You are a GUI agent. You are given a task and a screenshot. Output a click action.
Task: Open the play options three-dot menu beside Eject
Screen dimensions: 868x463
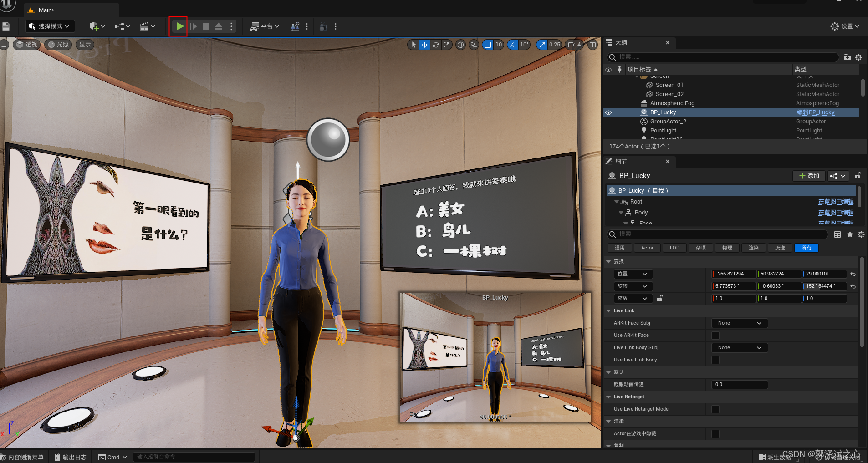231,26
